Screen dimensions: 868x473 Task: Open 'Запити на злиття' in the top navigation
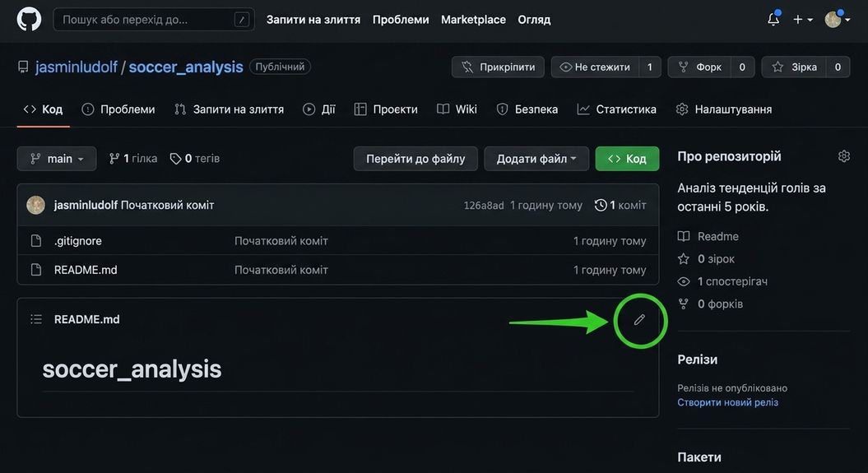(313, 20)
